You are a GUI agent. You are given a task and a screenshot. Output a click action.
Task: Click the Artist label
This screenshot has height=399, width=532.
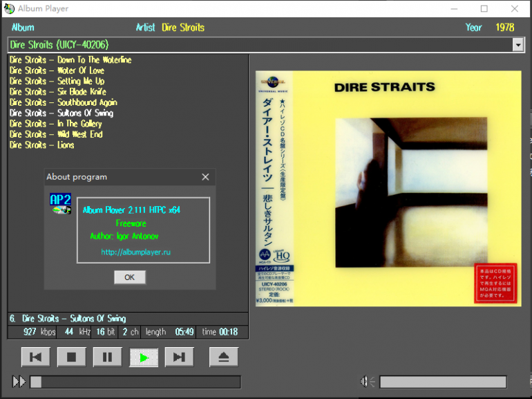click(146, 28)
